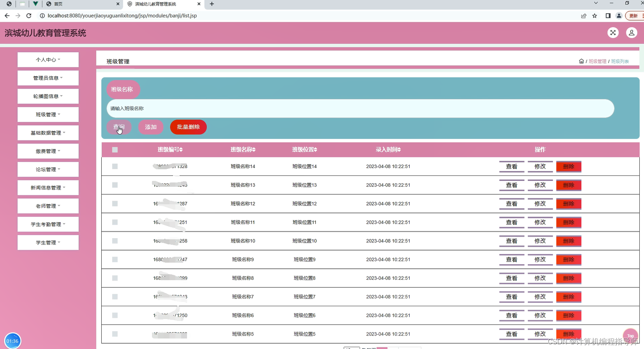Expand the 学生考勤管理 sidebar menu
Screen dimensions: 644x349
pos(48,224)
